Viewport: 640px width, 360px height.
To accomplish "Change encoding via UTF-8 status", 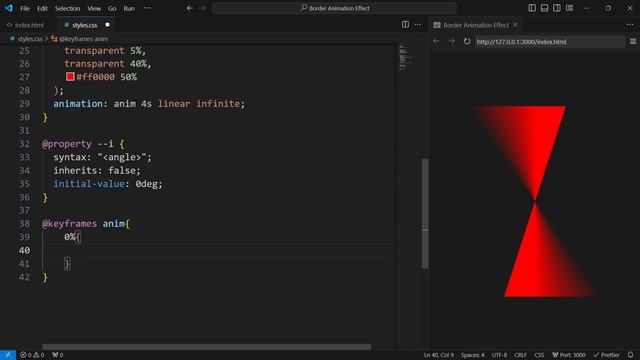I will tap(499, 355).
